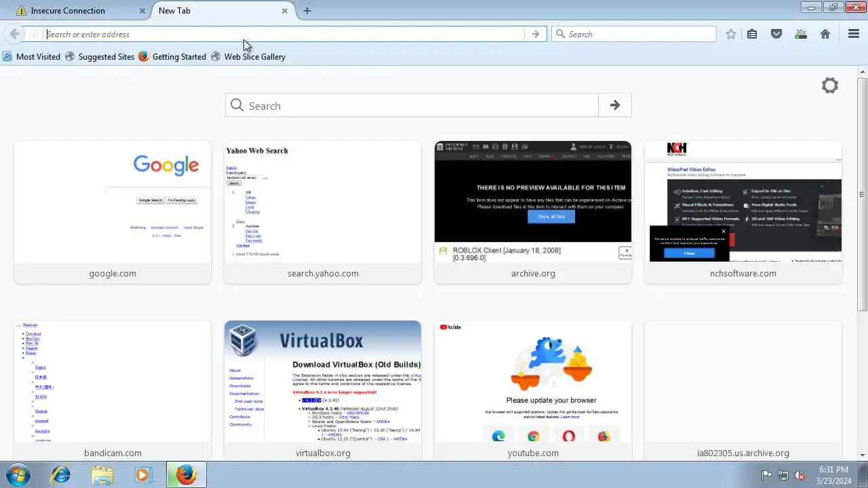Open a new tab with plus button
Screen dimensions: 868x488
tap(307, 11)
